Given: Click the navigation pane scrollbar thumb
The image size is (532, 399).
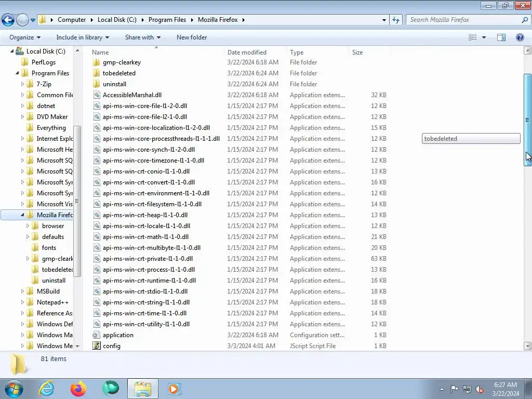Looking at the screenshot, I should pyautogui.click(x=77, y=201).
